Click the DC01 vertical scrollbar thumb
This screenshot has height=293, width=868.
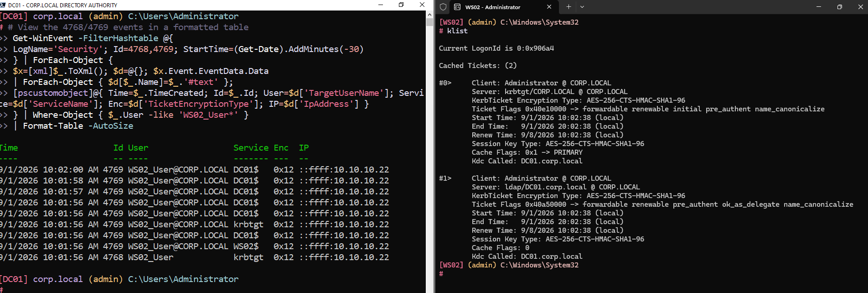tap(429, 22)
